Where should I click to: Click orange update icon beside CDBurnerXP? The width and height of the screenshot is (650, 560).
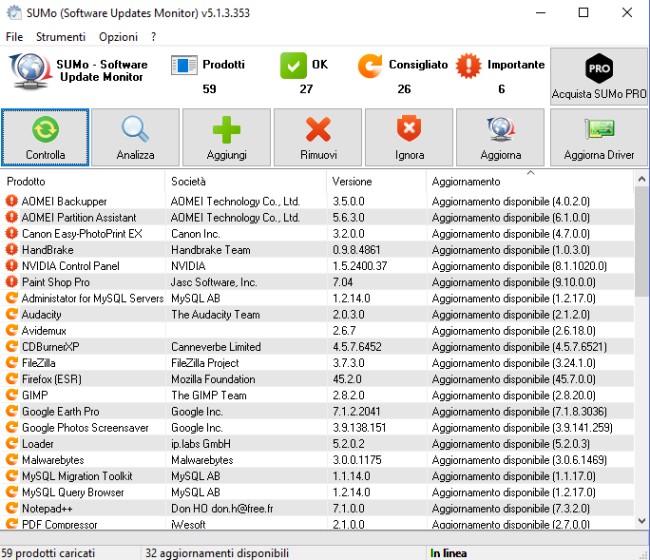click(x=12, y=347)
